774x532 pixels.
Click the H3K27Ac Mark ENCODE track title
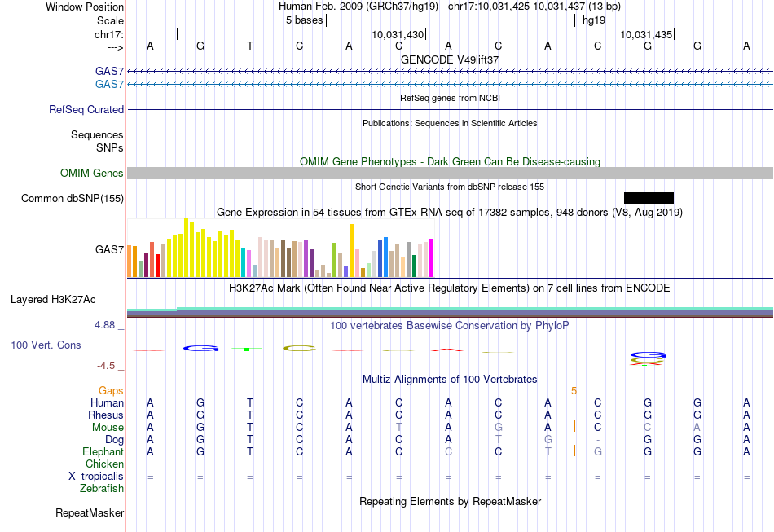click(450, 288)
